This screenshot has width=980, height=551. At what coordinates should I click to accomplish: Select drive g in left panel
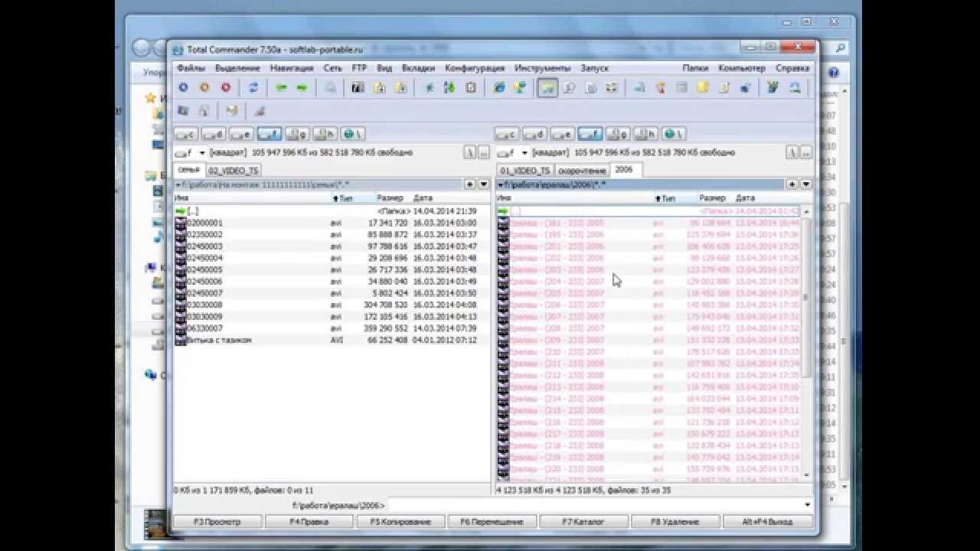tap(296, 134)
